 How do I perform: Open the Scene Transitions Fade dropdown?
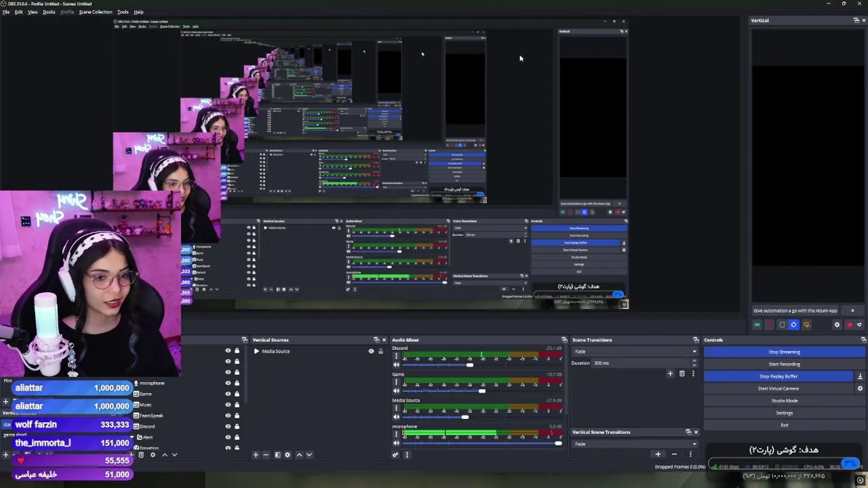click(635, 351)
